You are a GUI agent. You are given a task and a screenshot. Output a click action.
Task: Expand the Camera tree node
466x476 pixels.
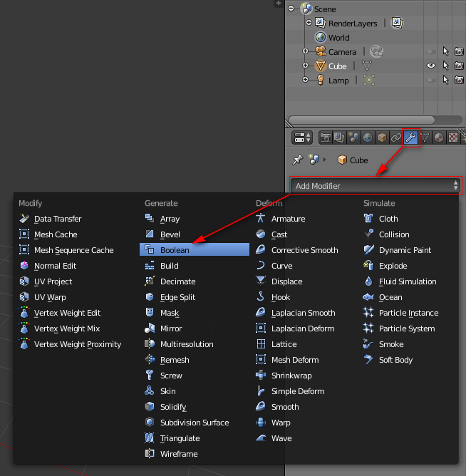coord(306,51)
